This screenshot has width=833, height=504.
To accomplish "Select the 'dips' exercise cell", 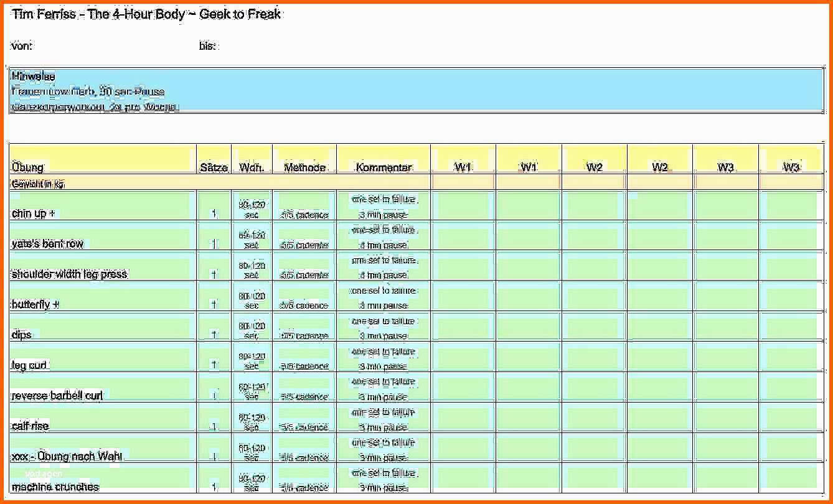I will click(x=103, y=327).
